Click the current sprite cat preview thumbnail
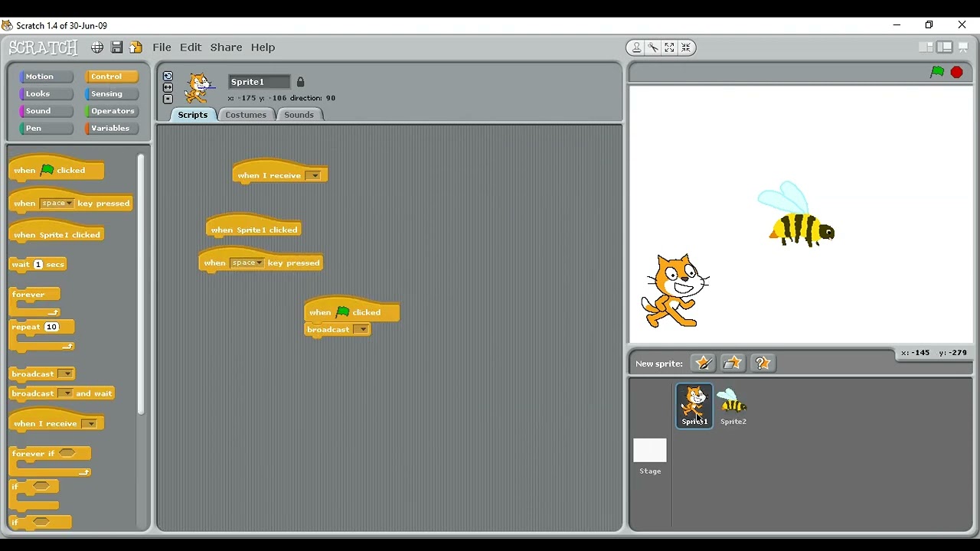 click(x=199, y=88)
